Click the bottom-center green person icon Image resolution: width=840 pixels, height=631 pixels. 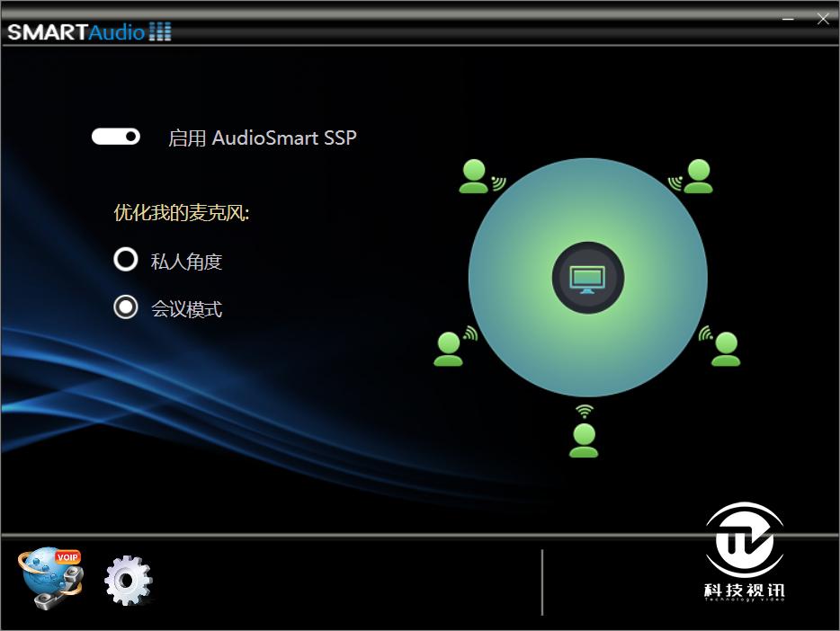584,440
